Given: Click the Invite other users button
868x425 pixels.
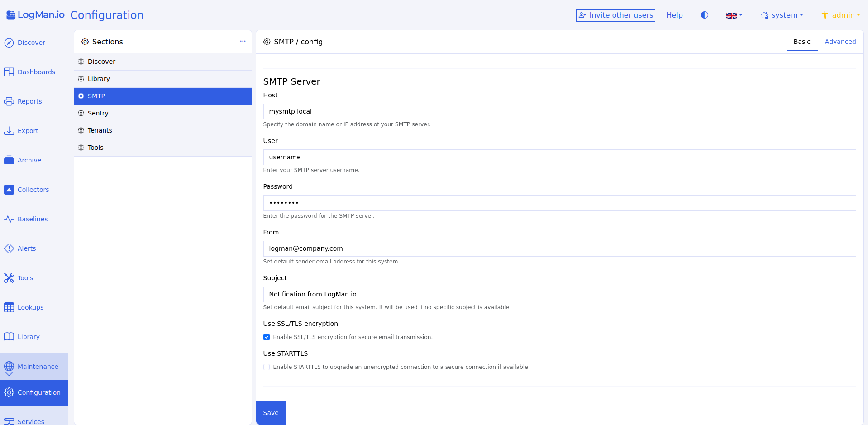Looking at the screenshot, I should (615, 15).
